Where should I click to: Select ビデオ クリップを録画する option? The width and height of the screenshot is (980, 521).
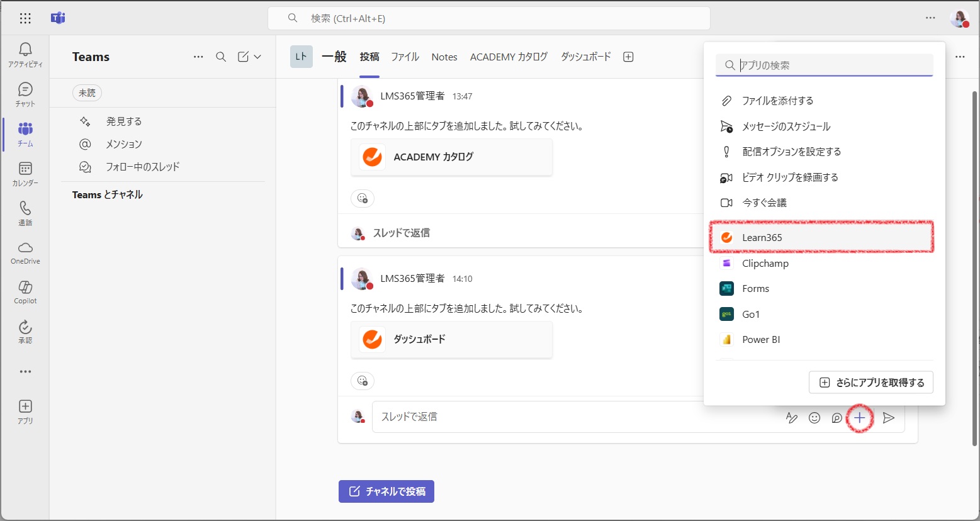(825, 177)
